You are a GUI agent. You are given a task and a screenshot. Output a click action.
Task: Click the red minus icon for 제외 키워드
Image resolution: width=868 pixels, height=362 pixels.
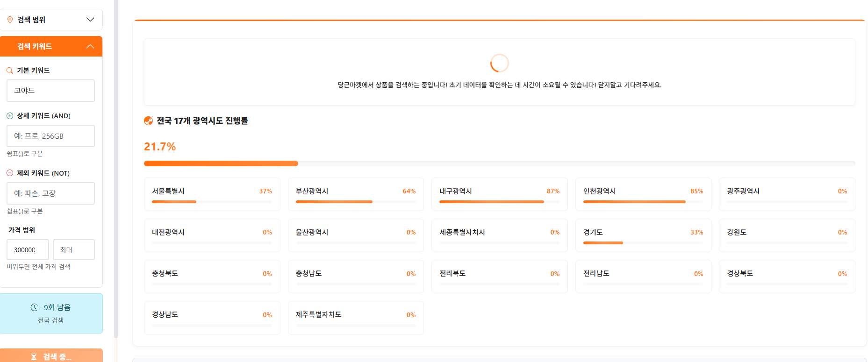click(10, 173)
